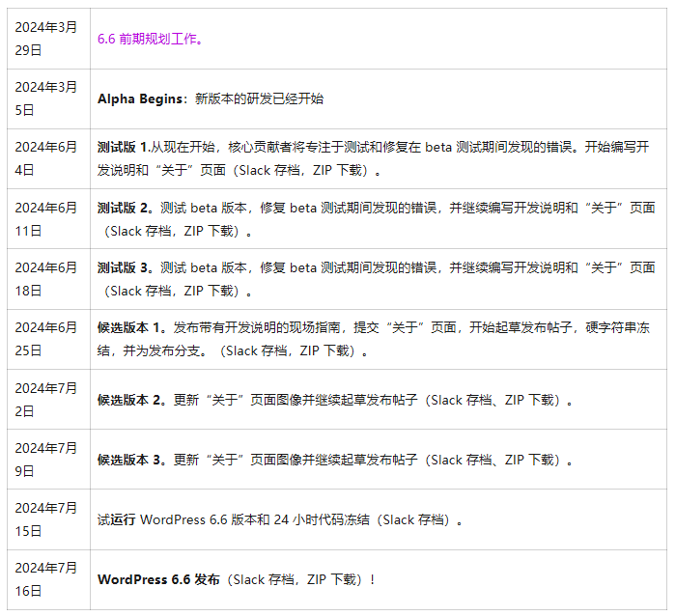Select the 2024年7月2日 date cell
Image resolution: width=676 pixels, height=616 pixels.
pyautogui.click(x=46, y=399)
